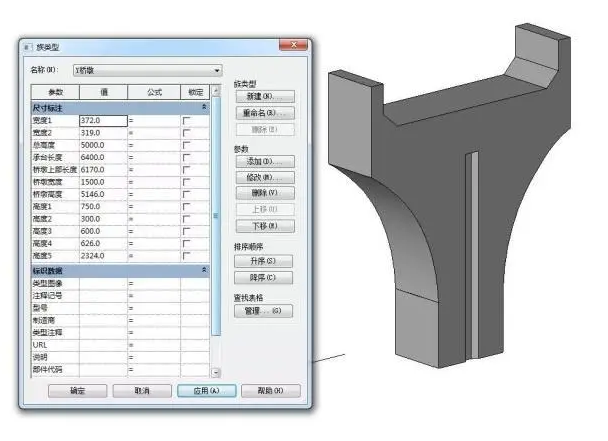Toggle the lock checkbox for 高度5
The width and height of the screenshot is (608, 441).
[187, 256]
